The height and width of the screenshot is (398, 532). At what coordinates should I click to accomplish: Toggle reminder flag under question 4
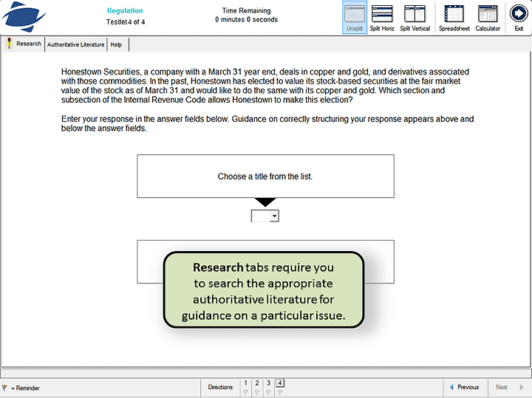coord(279,393)
